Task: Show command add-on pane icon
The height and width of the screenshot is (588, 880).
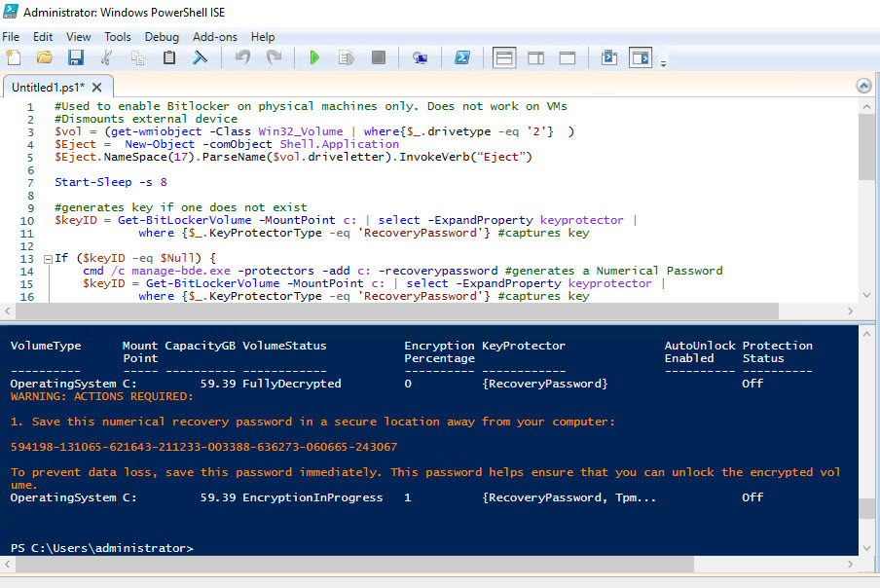Action: (x=641, y=57)
